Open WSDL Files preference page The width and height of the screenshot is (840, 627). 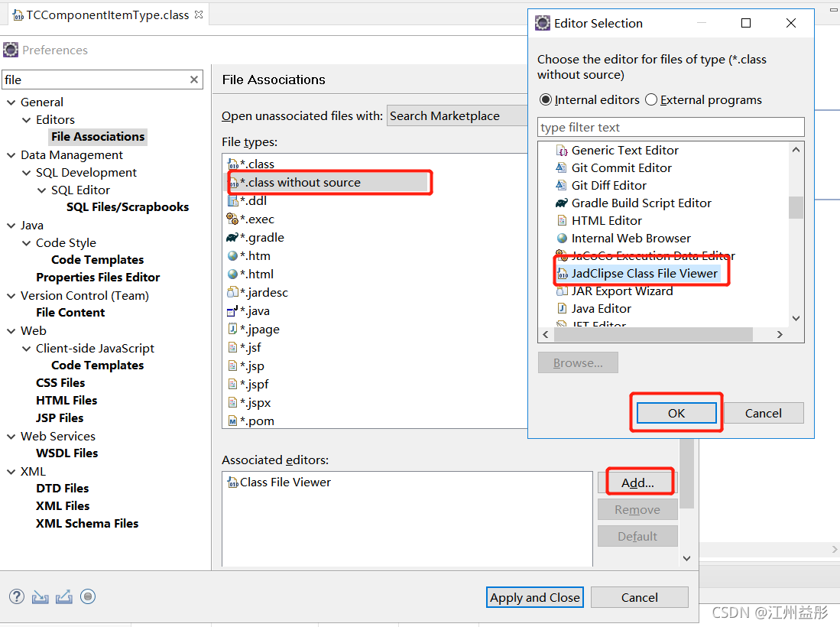click(x=67, y=453)
